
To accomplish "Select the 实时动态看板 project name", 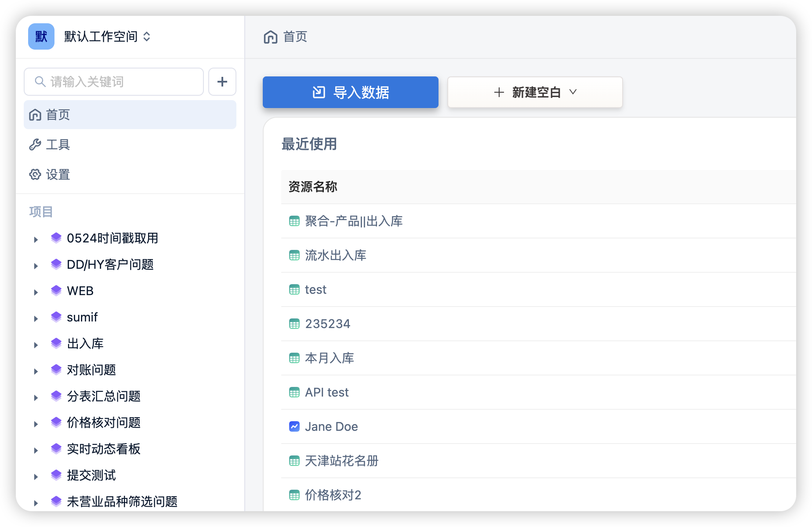I will (x=104, y=449).
